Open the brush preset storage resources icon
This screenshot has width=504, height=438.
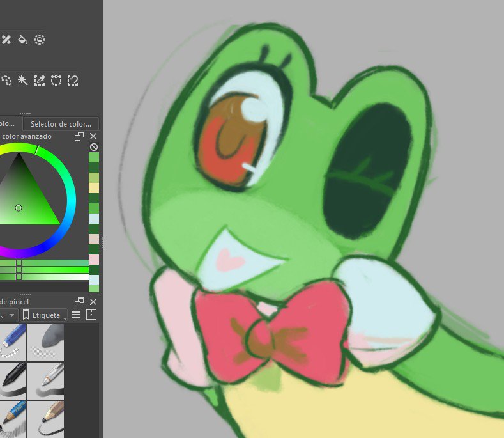pyautogui.click(x=91, y=315)
